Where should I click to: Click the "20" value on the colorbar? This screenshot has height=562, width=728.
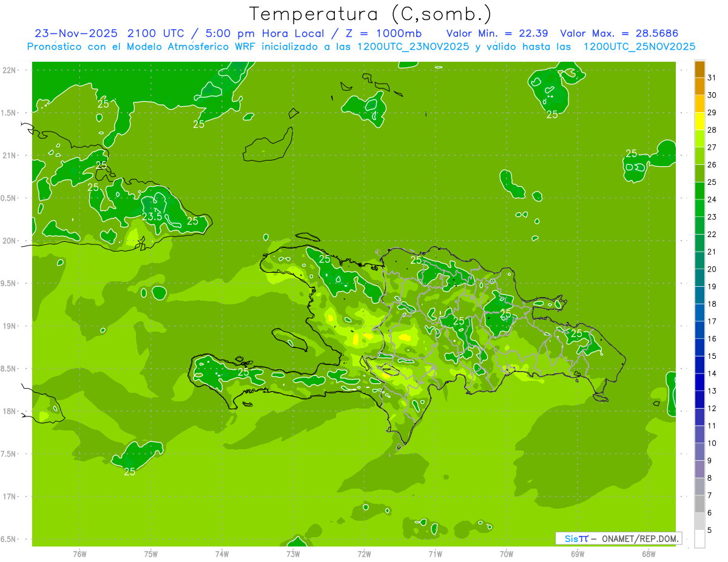tap(712, 269)
